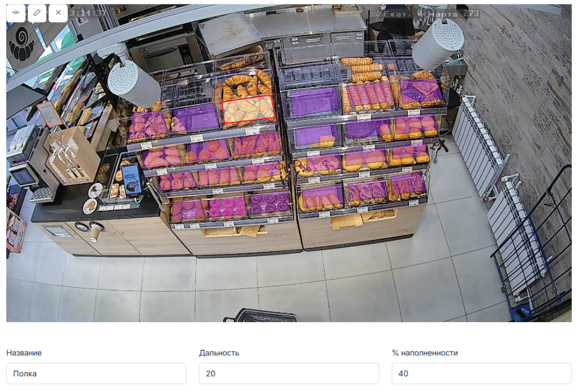The image size is (577, 392).
Task: Select the red-outlined croissant shelf region
Action: click(x=248, y=109)
